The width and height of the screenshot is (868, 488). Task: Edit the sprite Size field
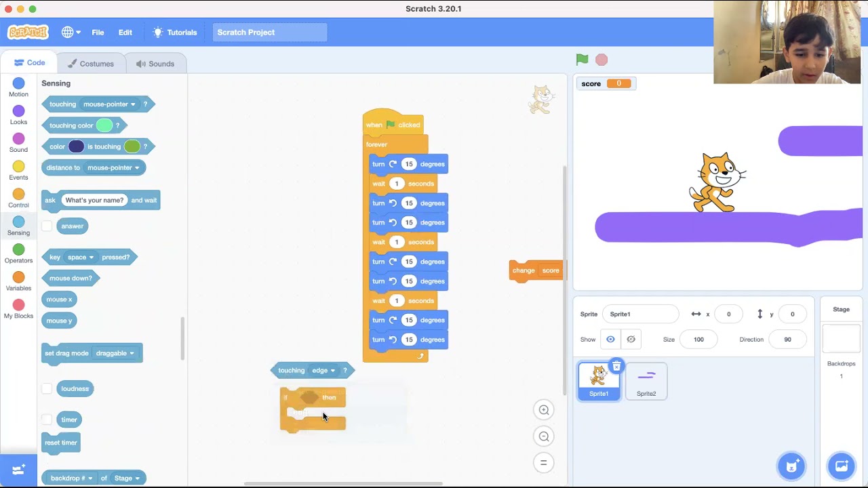click(698, 340)
